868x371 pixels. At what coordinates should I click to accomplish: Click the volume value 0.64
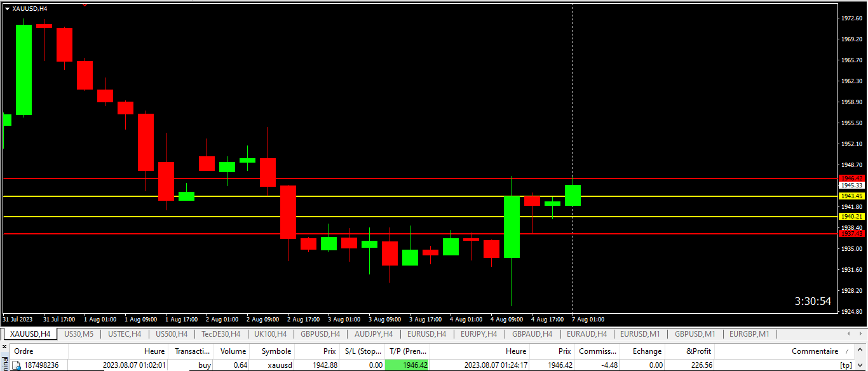(x=240, y=365)
